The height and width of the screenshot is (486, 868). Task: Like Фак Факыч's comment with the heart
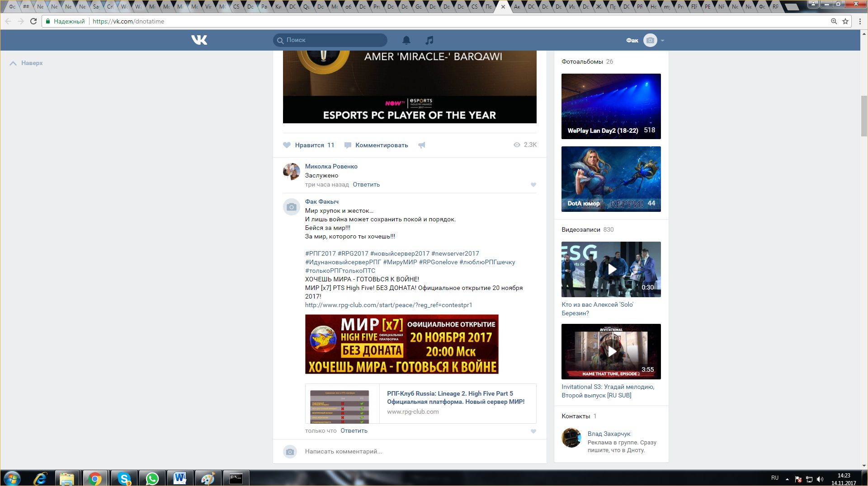(533, 431)
